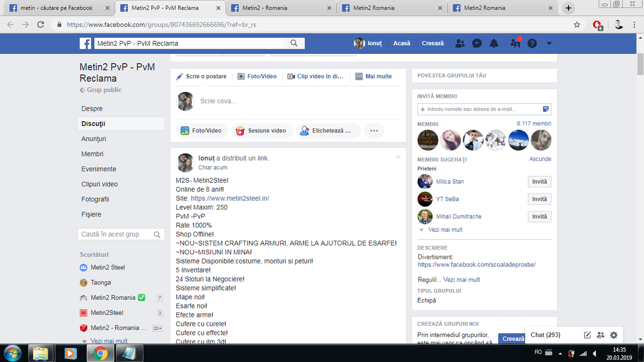This screenshot has height=362, width=644.
Task: Select 'Scrie o postare' composer tab
Action: point(201,77)
